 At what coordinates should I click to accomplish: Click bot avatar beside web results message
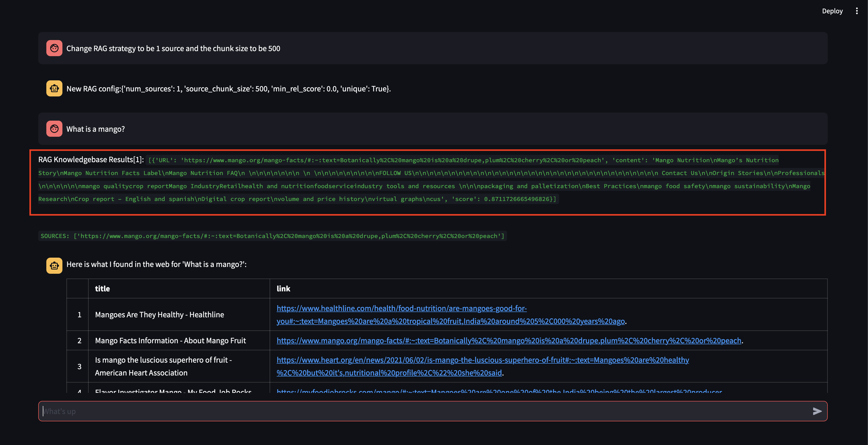pyautogui.click(x=54, y=266)
